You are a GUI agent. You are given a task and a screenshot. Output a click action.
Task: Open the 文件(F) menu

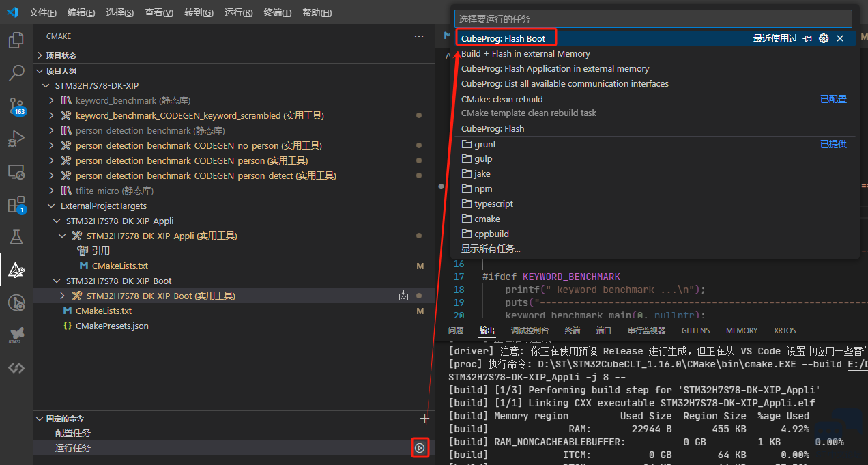click(43, 13)
